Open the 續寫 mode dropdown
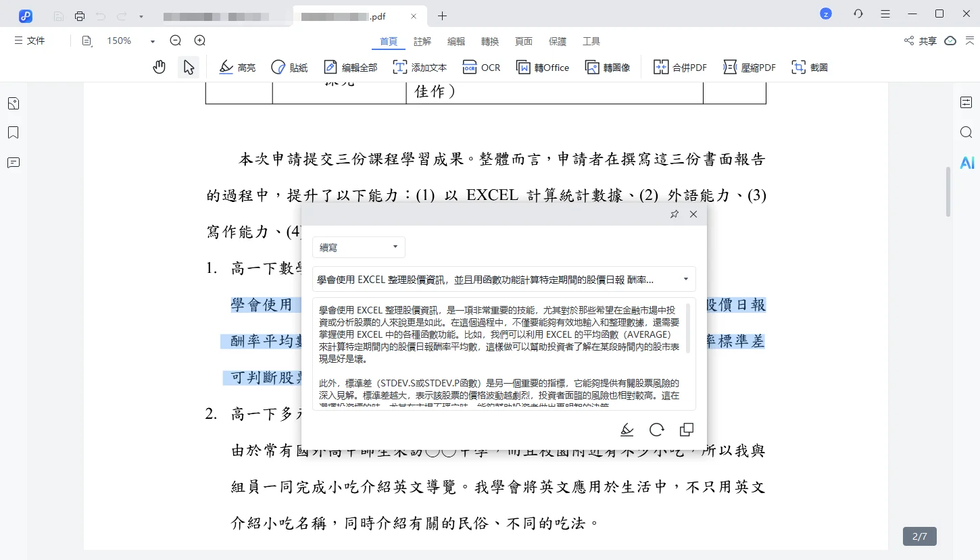This screenshot has height=560, width=980. pos(358,247)
